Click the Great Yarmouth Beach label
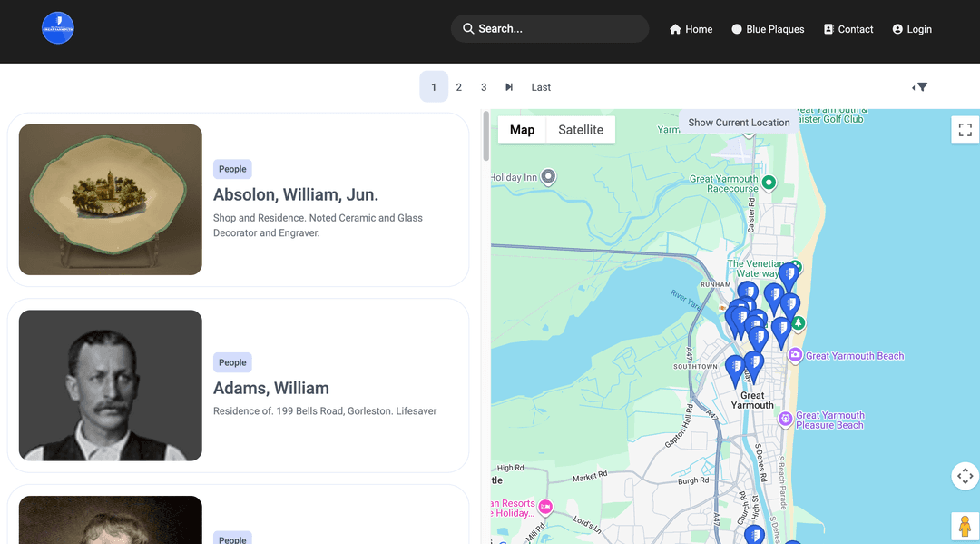 click(x=855, y=356)
